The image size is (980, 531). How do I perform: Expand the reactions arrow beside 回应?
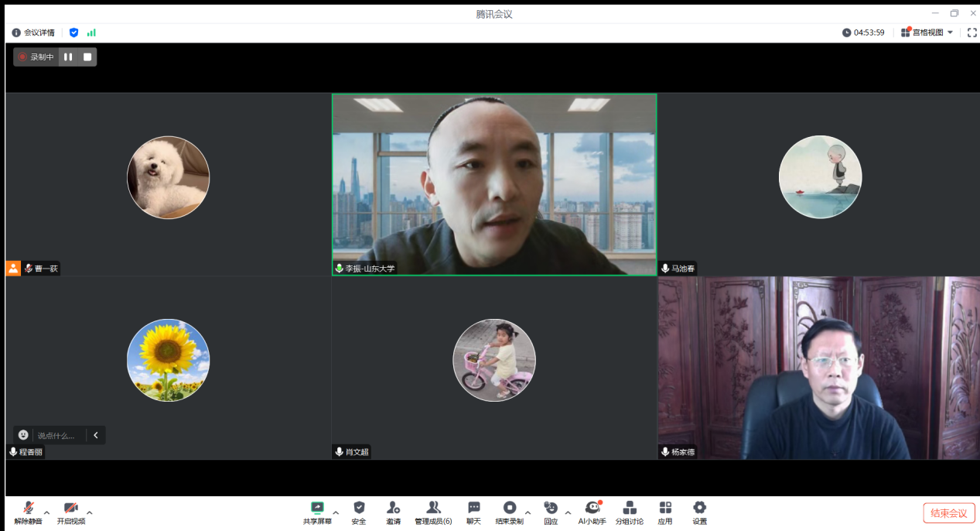point(568,512)
